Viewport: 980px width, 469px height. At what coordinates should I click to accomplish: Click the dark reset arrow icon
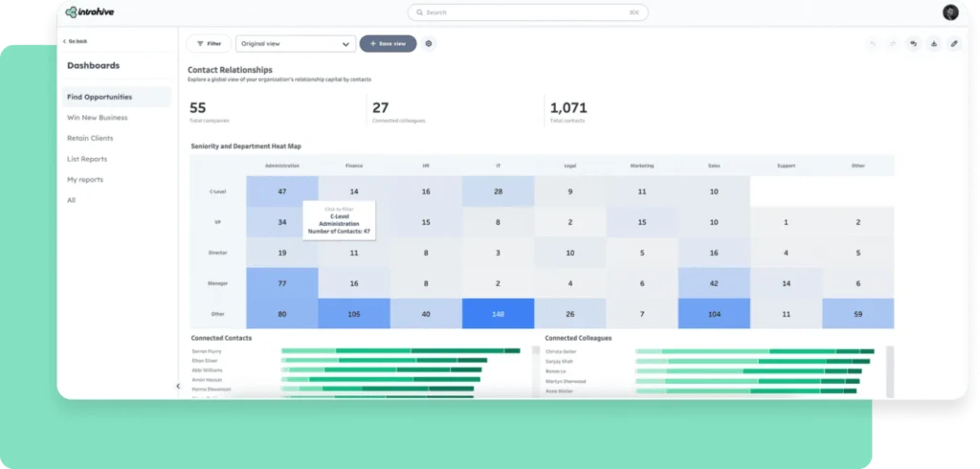(x=913, y=44)
